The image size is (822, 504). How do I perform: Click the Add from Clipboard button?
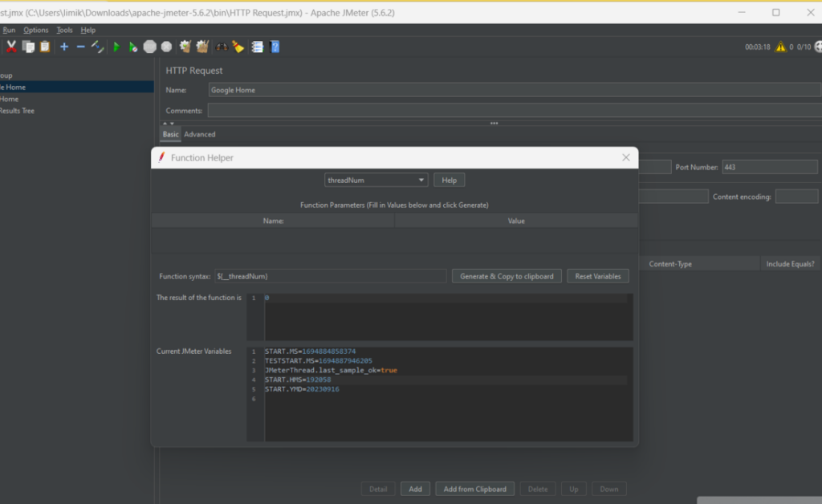click(474, 489)
